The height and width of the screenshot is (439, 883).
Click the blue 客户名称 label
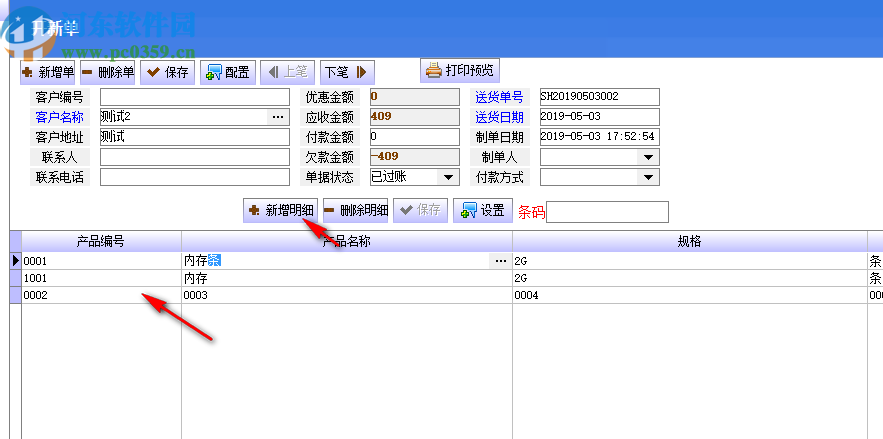coord(59,117)
